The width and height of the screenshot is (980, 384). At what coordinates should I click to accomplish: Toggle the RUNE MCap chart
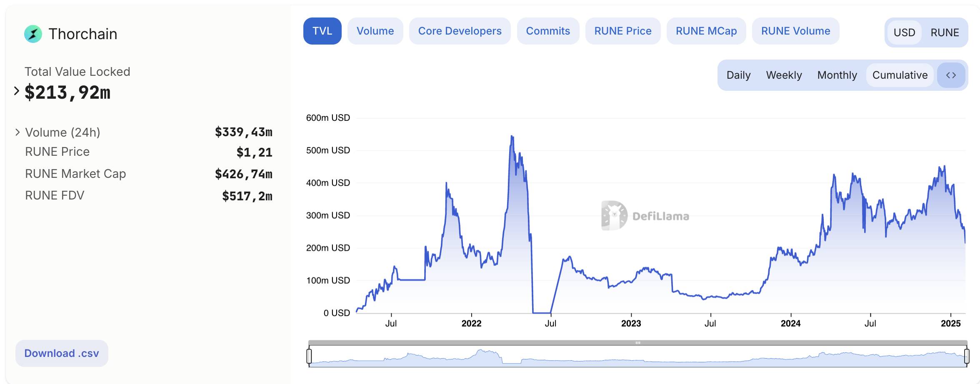pos(706,31)
